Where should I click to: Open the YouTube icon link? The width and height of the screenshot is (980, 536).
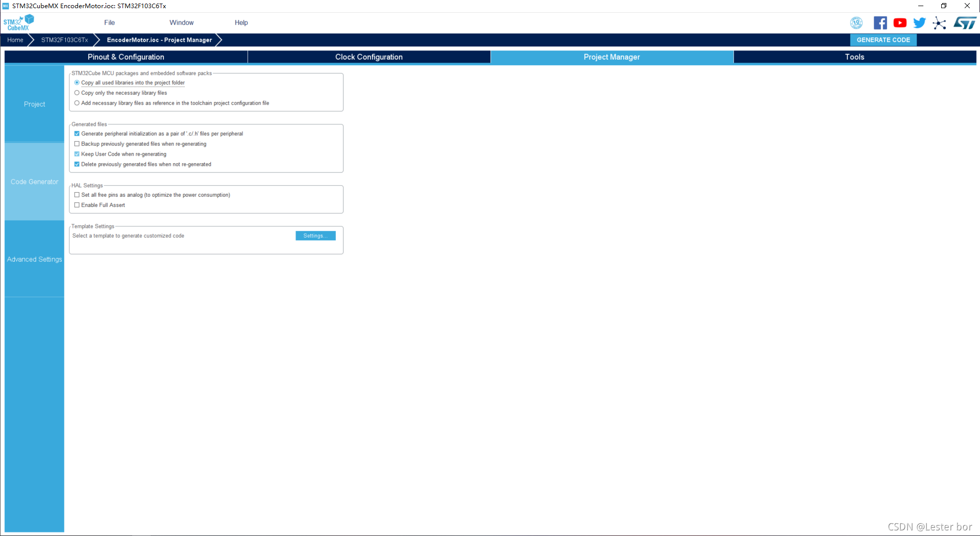point(900,23)
